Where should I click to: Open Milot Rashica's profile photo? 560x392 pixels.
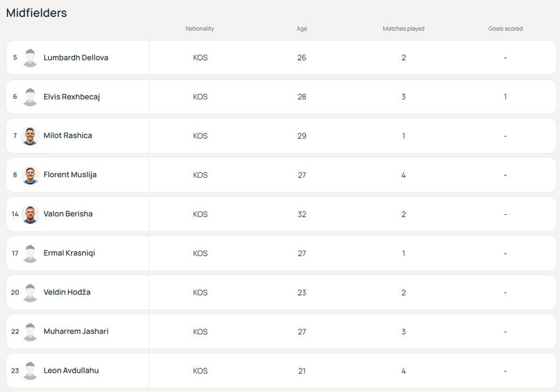click(30, 136)
